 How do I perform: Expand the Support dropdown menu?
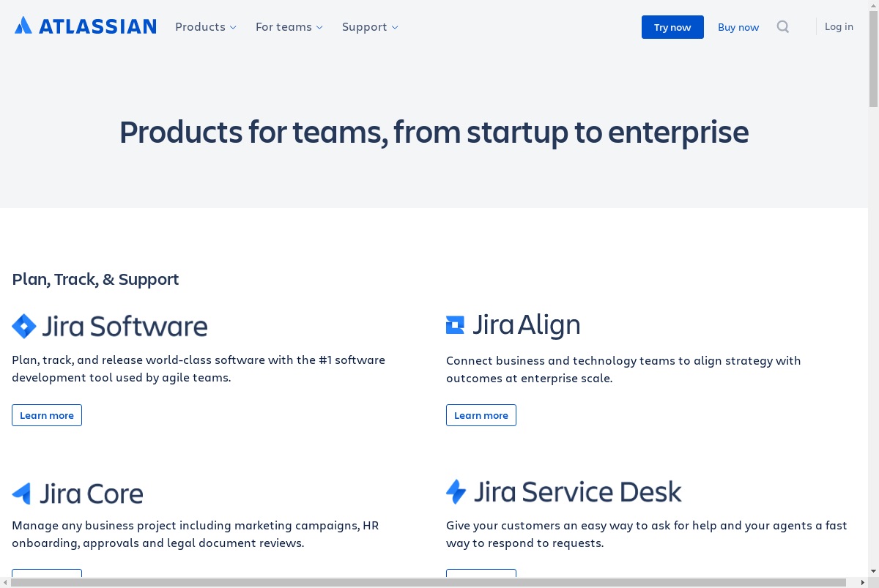370,27
